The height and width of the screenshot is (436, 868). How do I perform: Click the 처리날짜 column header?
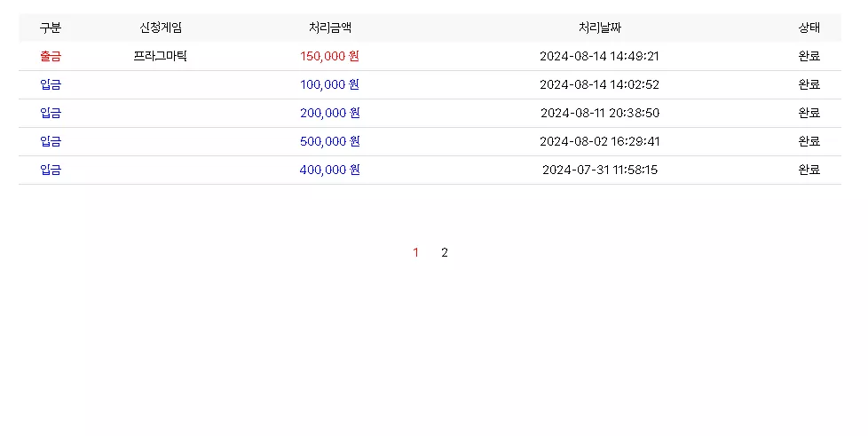coord(600,28)
